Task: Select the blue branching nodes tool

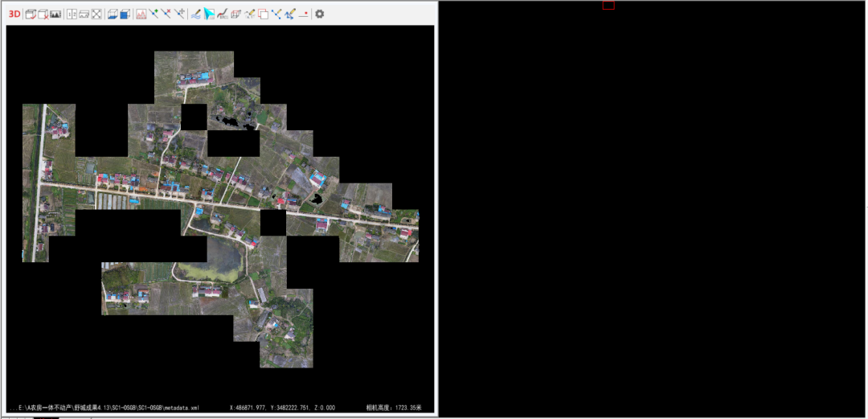Action: pos(276,14)
